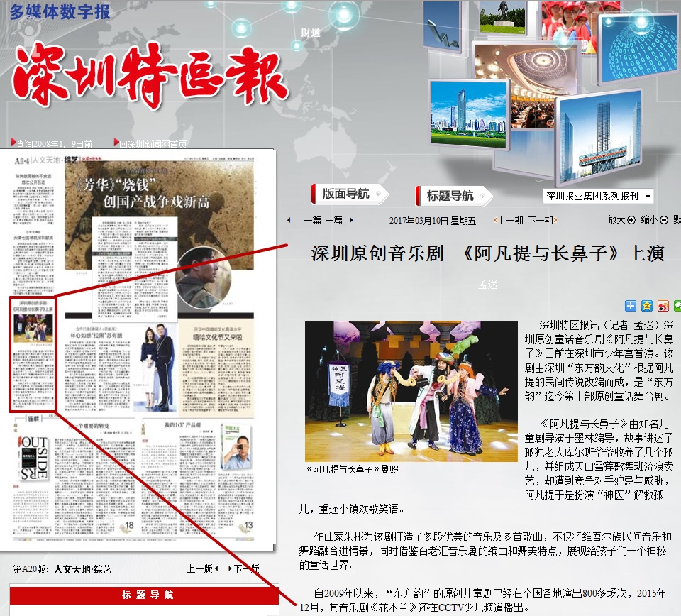The height and width of the screenshot is (616, 681).
Task: Go to next page via 下一版
Action: tap(245, 568)
